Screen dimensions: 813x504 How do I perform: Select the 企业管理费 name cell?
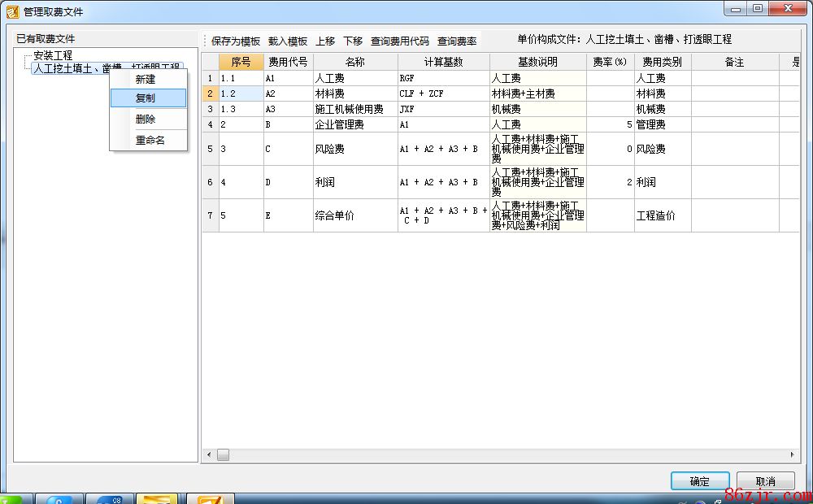pyautogui.click(x=354, y=125)
